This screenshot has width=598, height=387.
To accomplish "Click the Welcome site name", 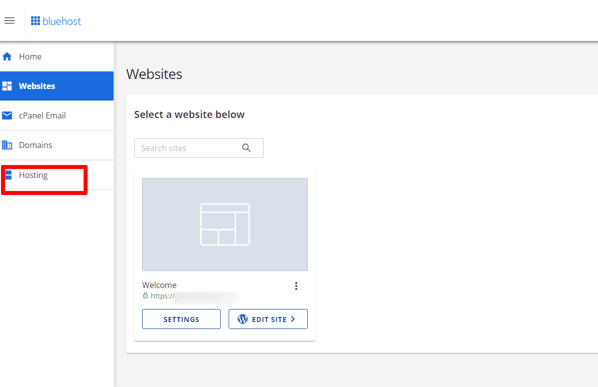I will 159,285.
